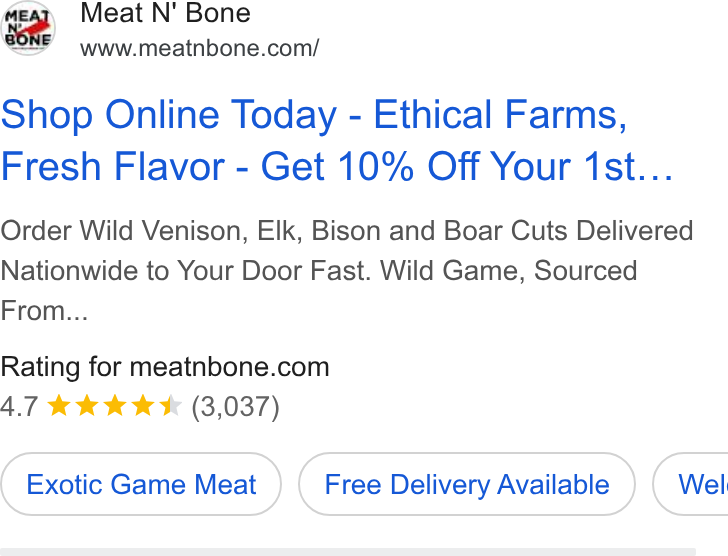This screenshot has height=556, width=728.
Task: Click the truncated 'From...' description ending
Action: coord(44,310)
